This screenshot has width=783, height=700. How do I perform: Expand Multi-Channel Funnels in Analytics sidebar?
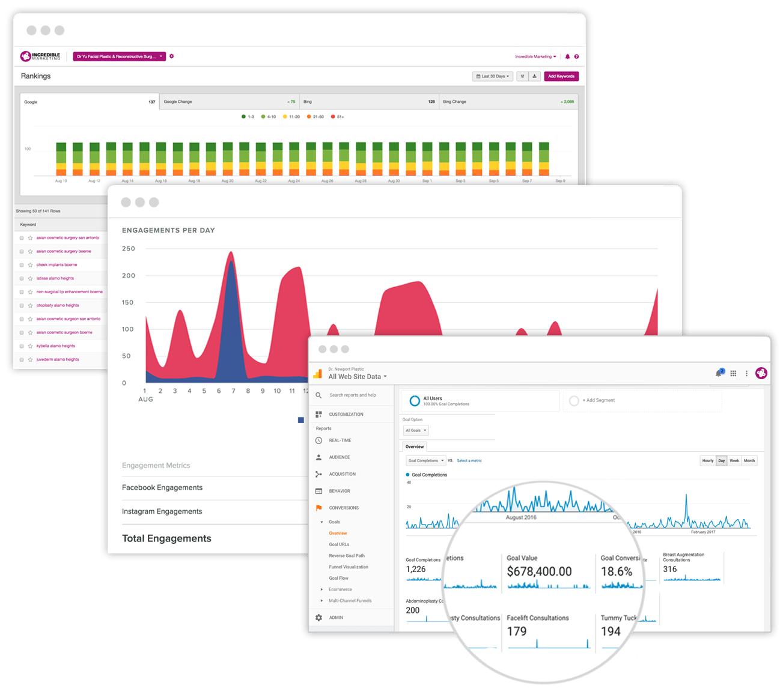tap(321, 601)
